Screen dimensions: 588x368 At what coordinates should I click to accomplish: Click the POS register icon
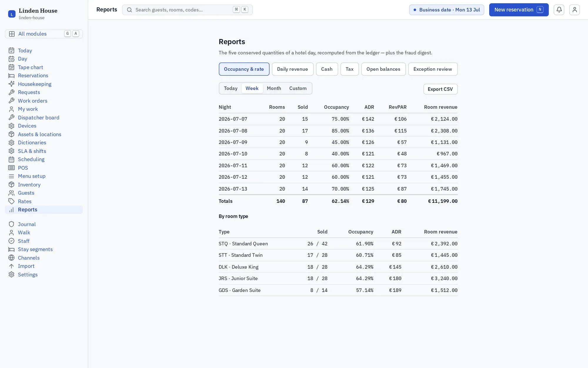[11, 168]
